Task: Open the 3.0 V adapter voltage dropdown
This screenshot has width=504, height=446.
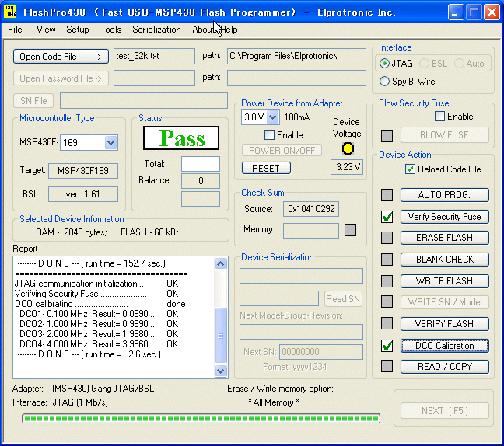Action: click(x=271, y=117)
